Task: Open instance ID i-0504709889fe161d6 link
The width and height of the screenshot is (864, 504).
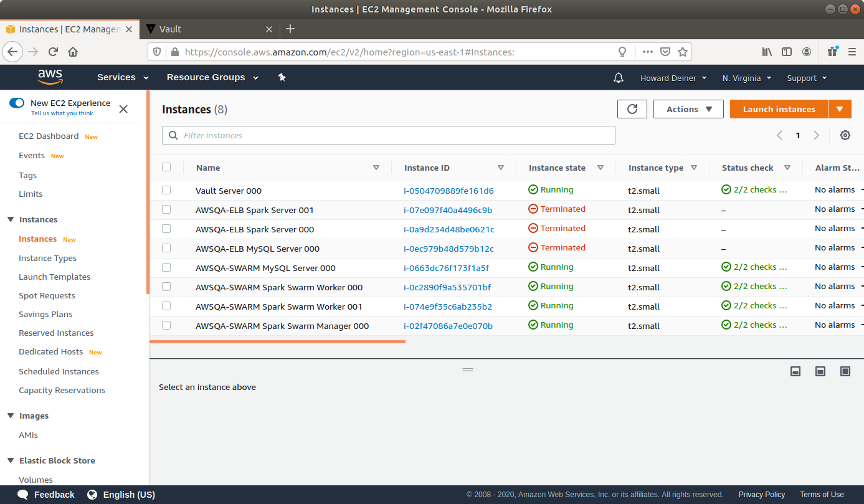Action: point(449,191)
